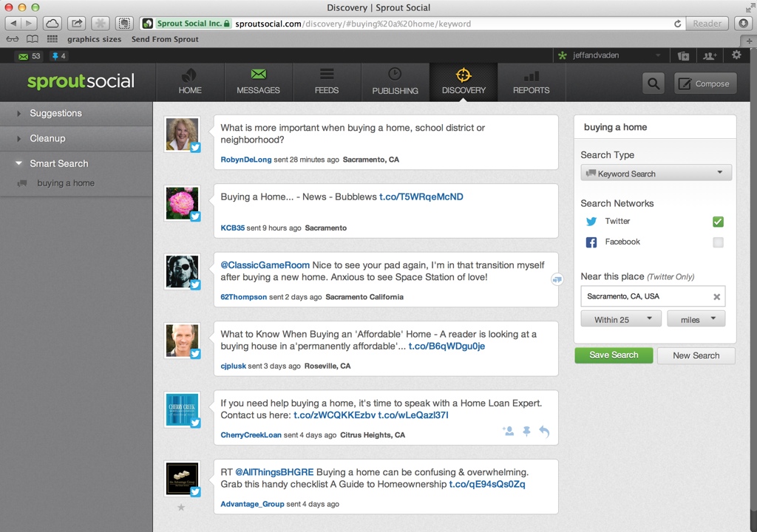Select the Discovery tab
Viewport: 757px width, 532px height.
point(464,81)
